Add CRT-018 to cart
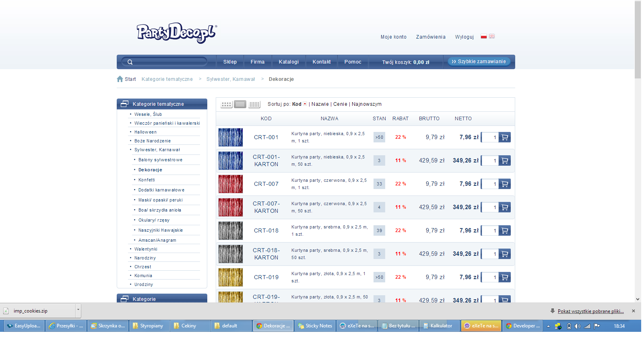The width and height of the screenshot is (644, 362). (505, 230)
